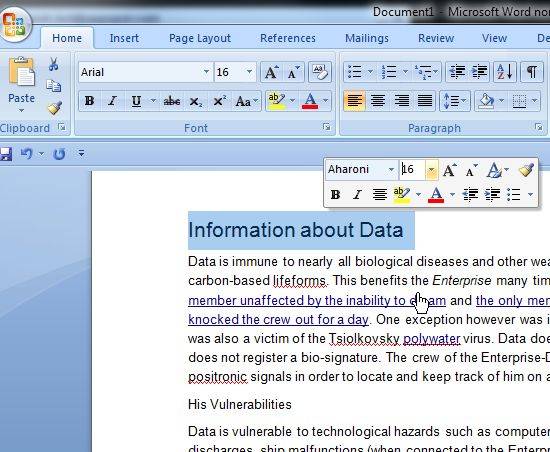Apply ribbon red Font Color
Image resolution: width=550 pixels, height=452 pixels.
point(310,101)
